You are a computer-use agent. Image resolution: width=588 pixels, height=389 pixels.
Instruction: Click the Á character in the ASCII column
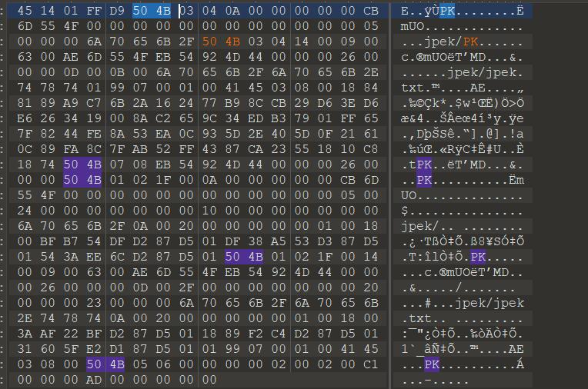point(521,364)
